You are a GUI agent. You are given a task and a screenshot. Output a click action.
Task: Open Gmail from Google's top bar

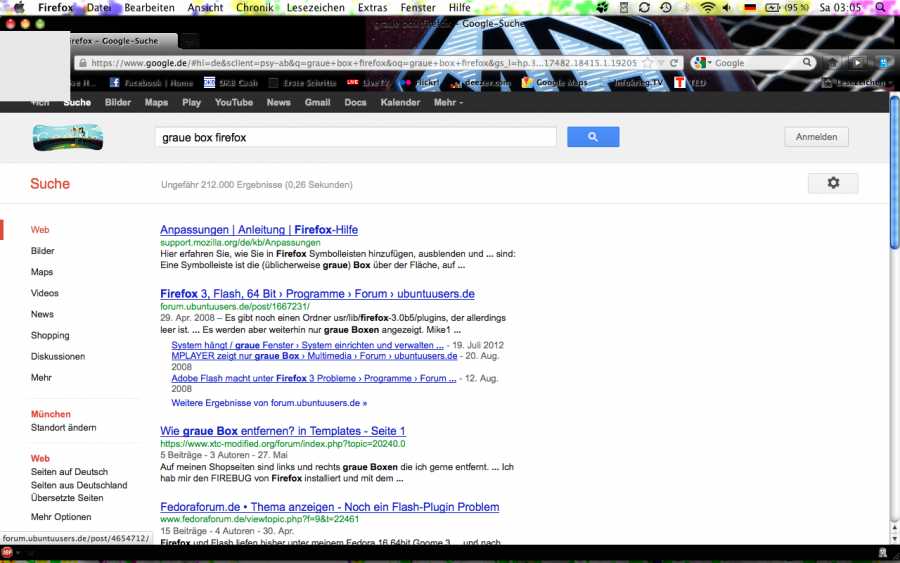(317, 102)
